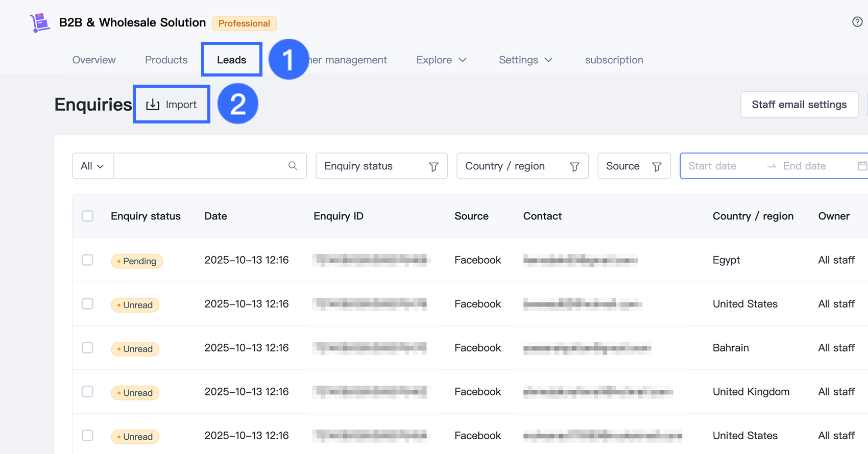
Task: Click the help question mark icon
Action: (x=857, y=22)
